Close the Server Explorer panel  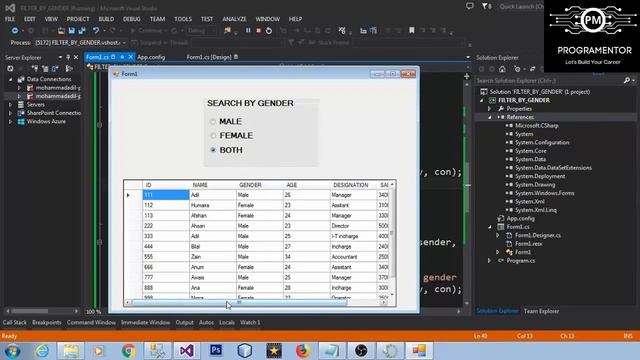(76, 58)
